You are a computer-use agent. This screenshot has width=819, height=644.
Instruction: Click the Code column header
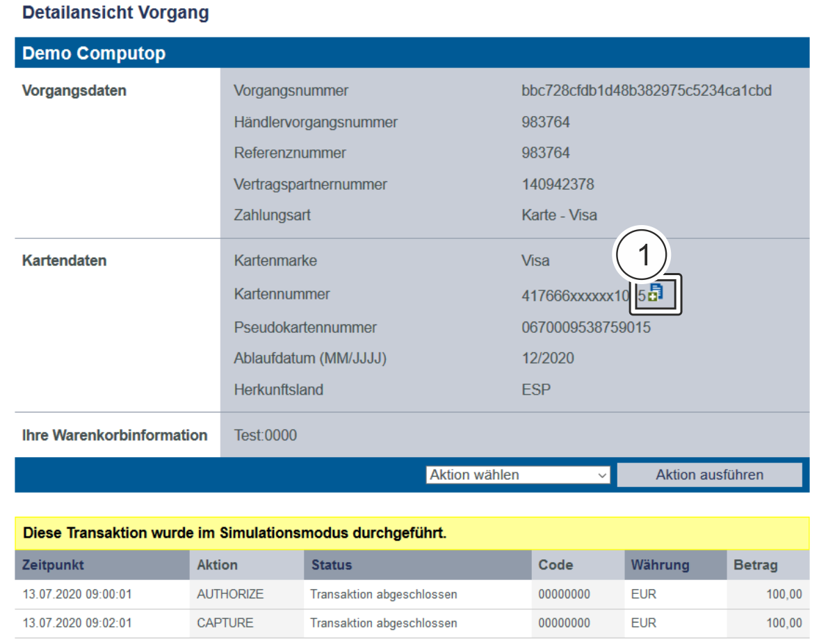[556, 565]
